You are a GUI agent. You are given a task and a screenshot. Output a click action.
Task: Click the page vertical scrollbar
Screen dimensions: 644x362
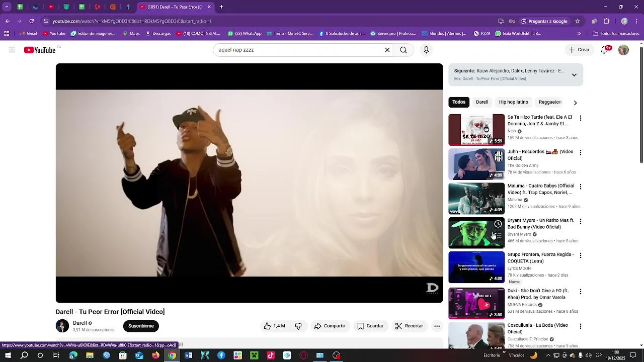641,105
